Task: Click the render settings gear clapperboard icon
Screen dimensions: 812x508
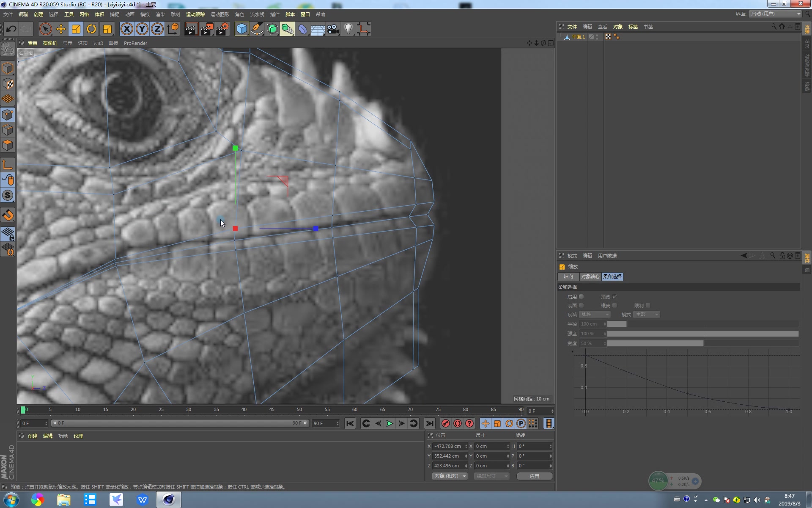Action: [x=222, y=29]
